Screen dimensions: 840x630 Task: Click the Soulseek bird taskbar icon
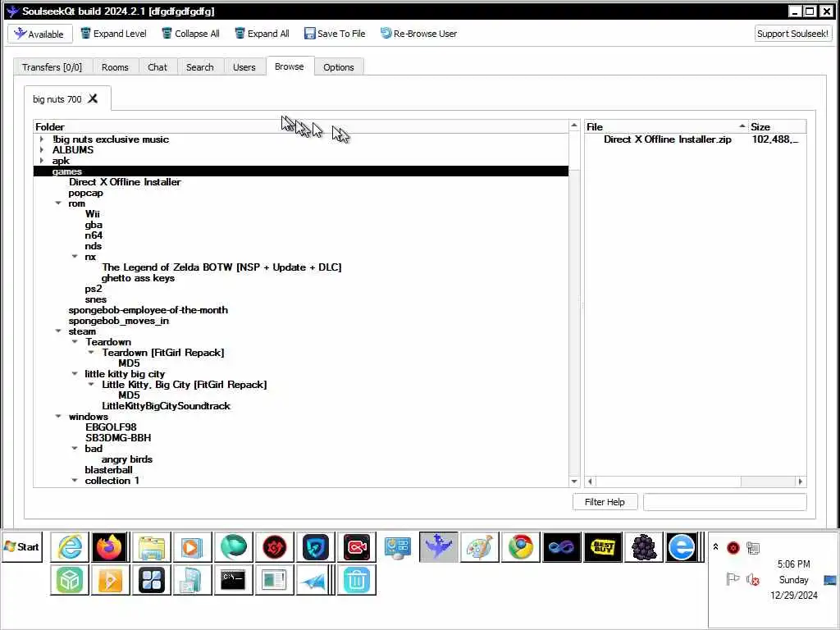(439, 547)
